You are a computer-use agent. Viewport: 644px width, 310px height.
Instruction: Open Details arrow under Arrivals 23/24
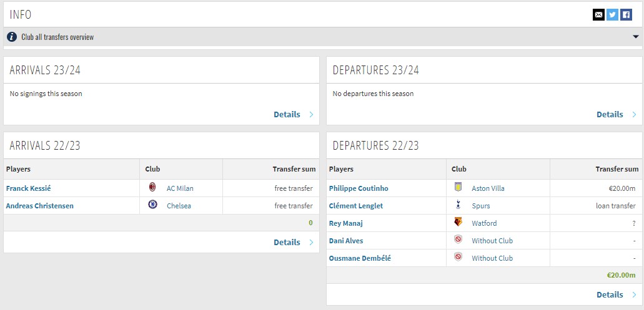(311, 115)
